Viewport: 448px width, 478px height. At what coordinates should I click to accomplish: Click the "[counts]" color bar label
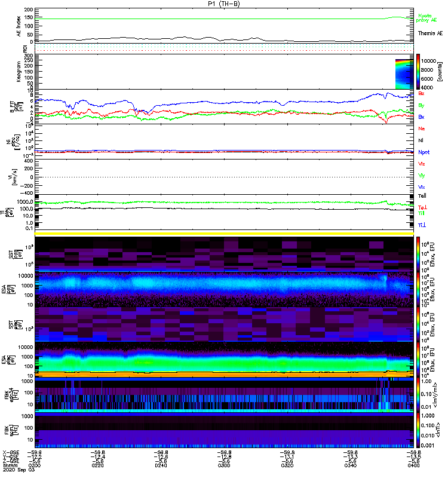pos(439,72)
